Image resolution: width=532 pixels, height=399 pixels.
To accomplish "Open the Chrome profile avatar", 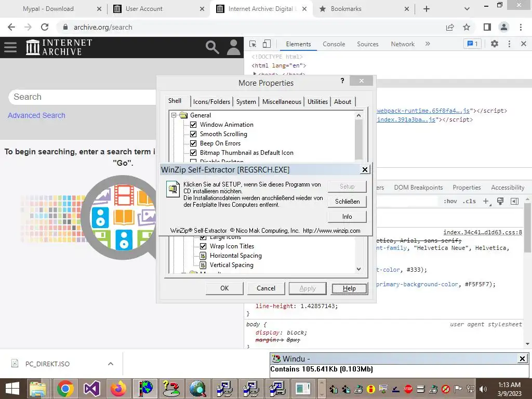I will 504,27.
